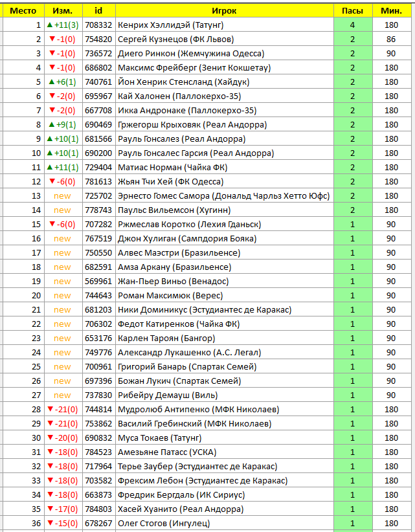Click 'new' in Федот Катиренков row
415x532 pixels.
(62, 324)
